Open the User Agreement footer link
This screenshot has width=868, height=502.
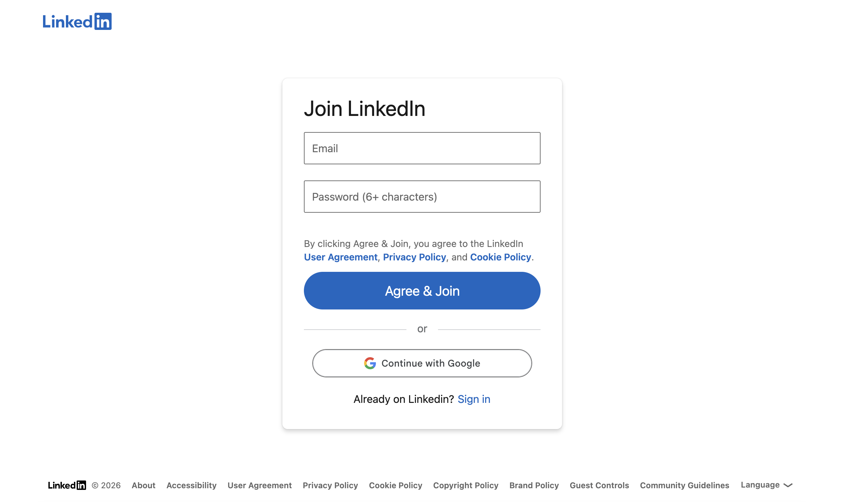pos(260,485)
